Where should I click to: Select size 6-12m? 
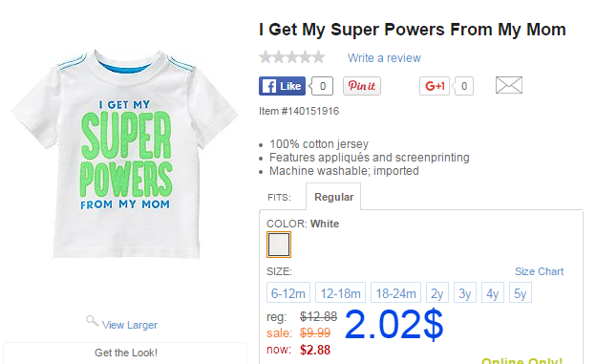pyautogui.click(x=288, y=293)
